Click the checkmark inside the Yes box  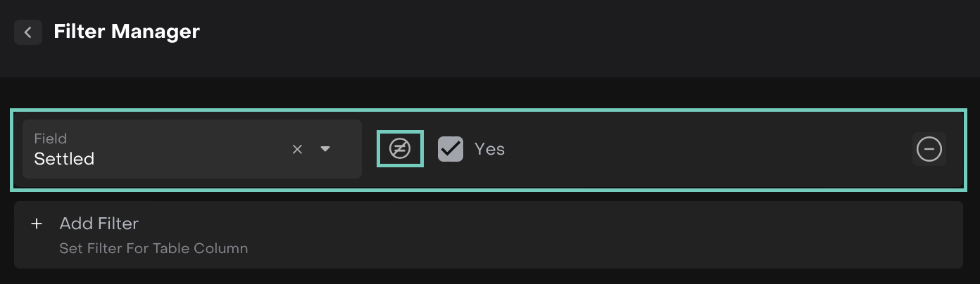(x=451, y=148)
